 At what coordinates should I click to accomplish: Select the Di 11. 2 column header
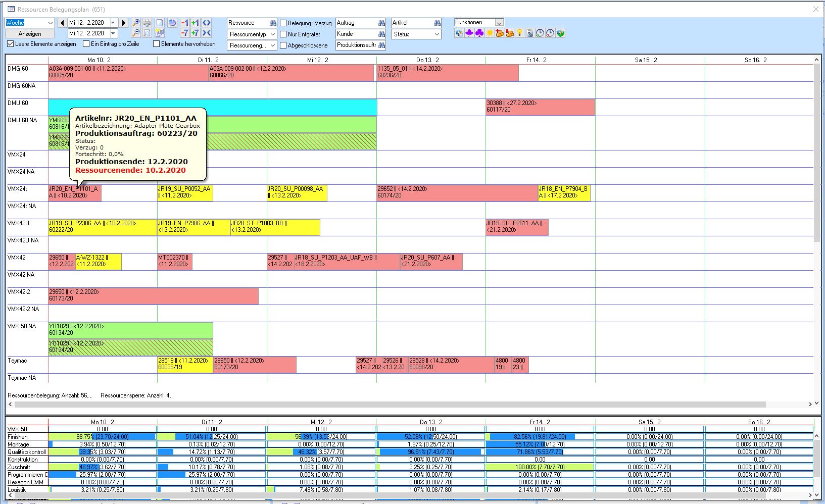pos(208,60)
